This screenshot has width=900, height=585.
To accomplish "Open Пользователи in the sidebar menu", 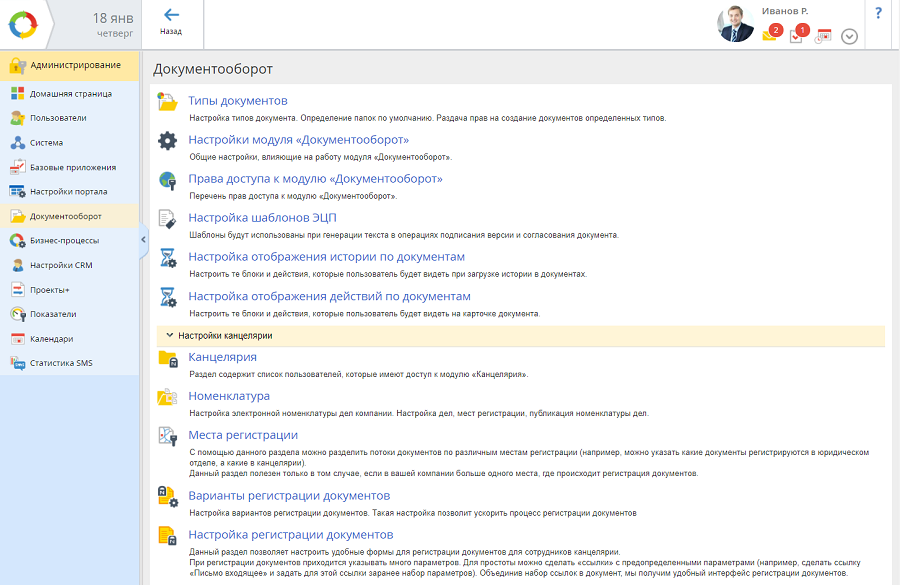I will 57,118.
